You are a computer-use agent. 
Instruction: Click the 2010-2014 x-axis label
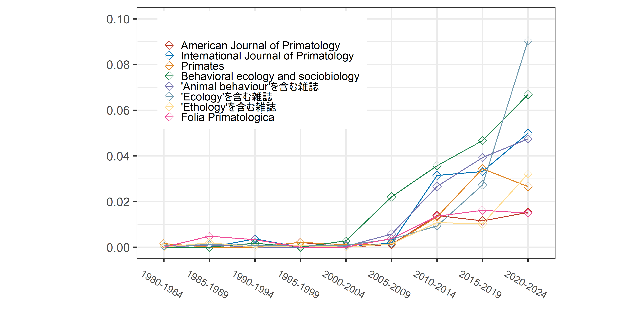point(435,285)
